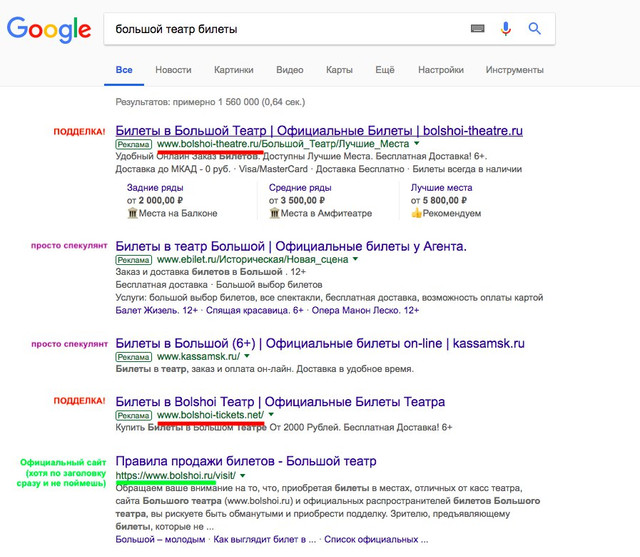Viewport: 640px width, 557px height.
Task: Open the on-screen keyboard icon
Action: (478, 29)
